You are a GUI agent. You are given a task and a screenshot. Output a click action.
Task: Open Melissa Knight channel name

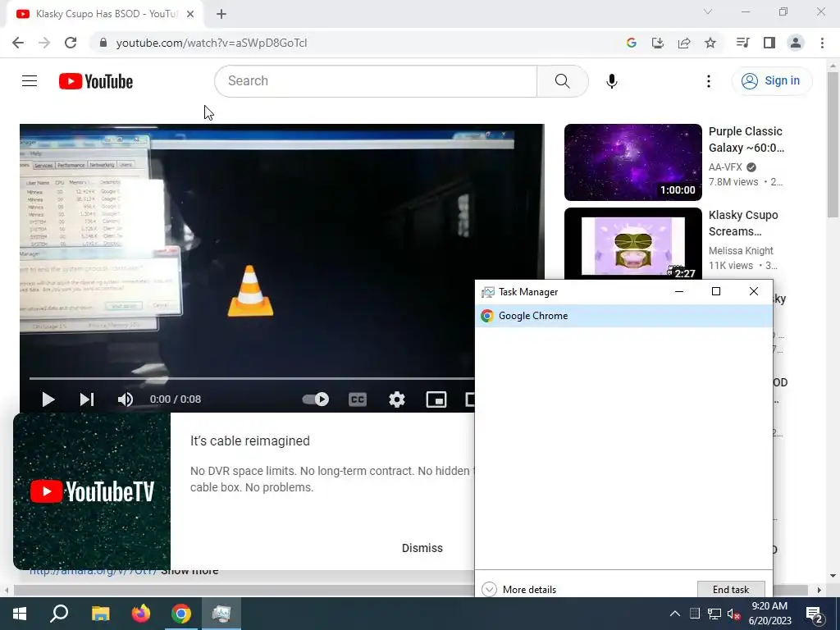click(741, 251)
